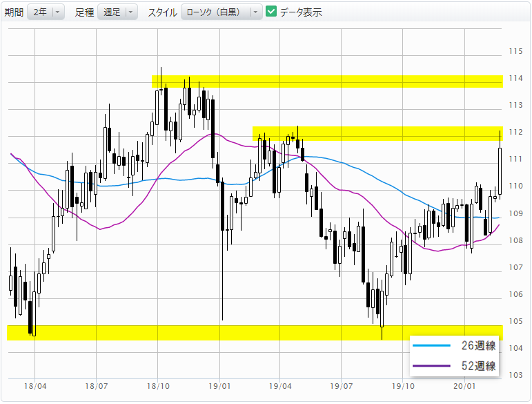This screenshot has width=532, height=404.
Task: Click the 18/10 date axis label
Action: pos(158,386)
